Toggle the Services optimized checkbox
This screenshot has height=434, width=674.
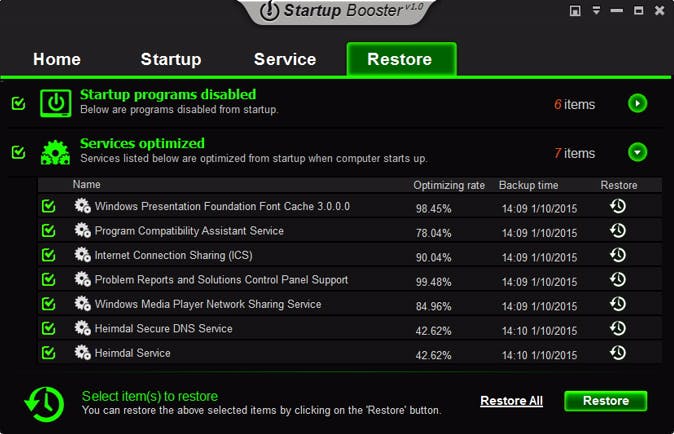[18, 152]
